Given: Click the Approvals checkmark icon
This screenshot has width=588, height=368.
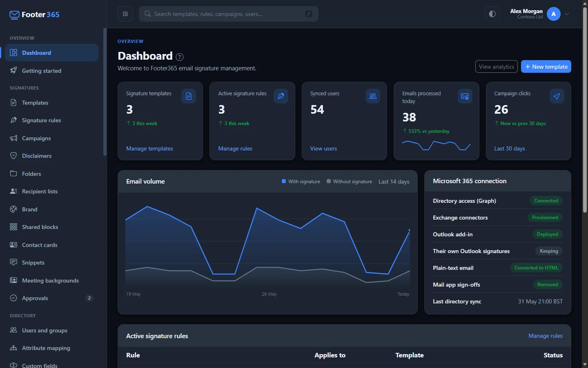Looking at the screenshot, I should pos(13,298).
